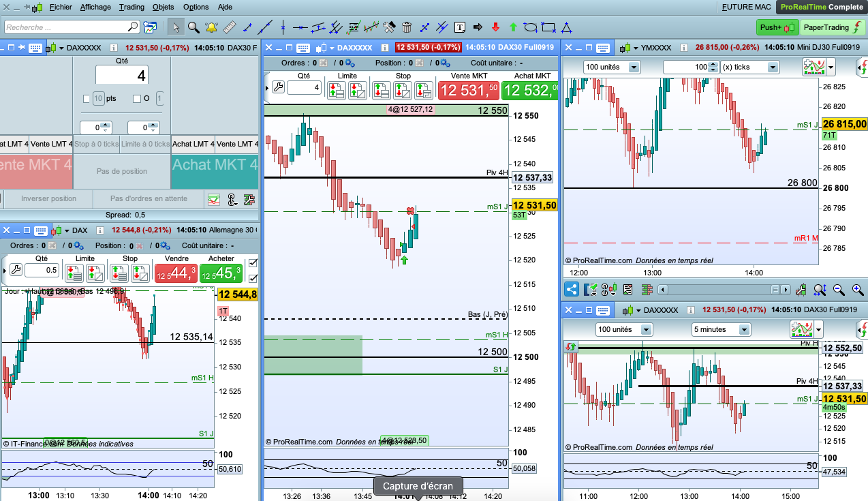Viewport: 868px width, 501px height.
Task: Open the chart list icon beside search
Action: click(150, 27)
